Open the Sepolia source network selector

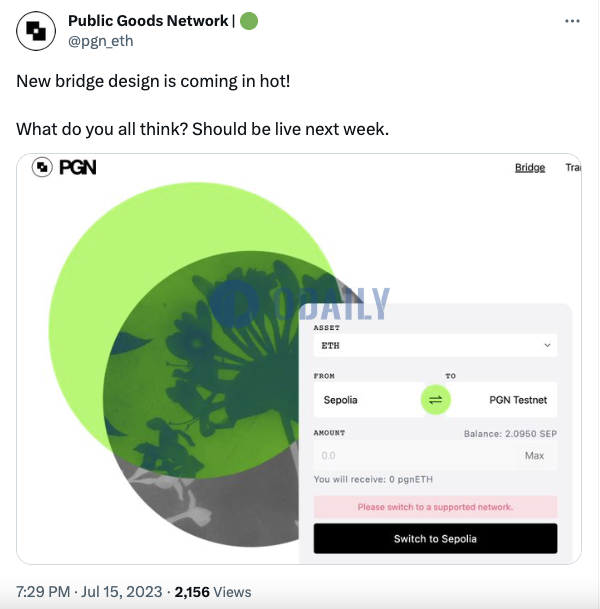pyautogui.click(x=369, y=400)
